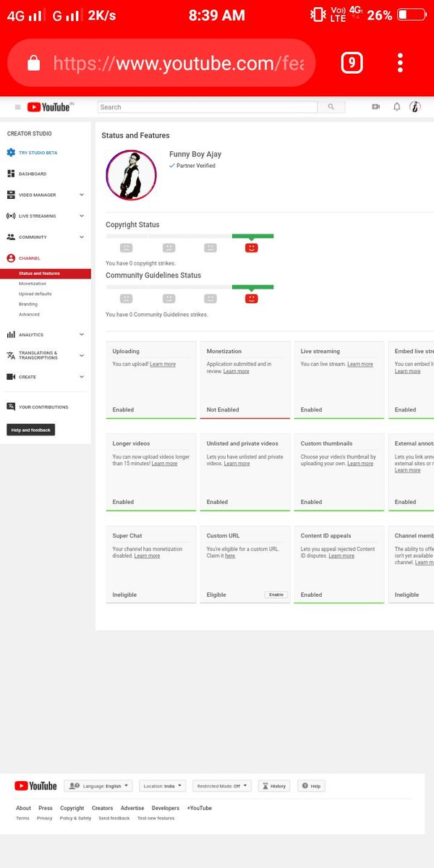Open the Policy & Safety footer link
Viewport: 434px width, 868px height.
76,818
